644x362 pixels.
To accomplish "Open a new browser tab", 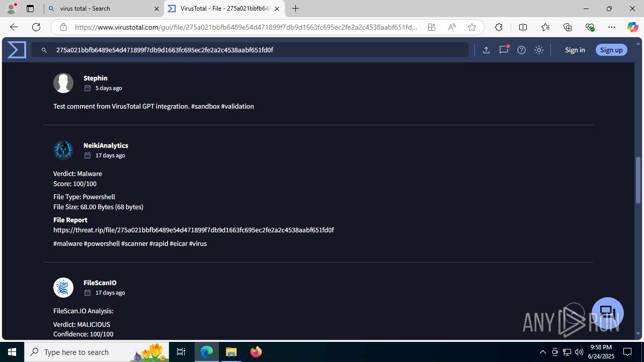I will [x=296, y=9].
